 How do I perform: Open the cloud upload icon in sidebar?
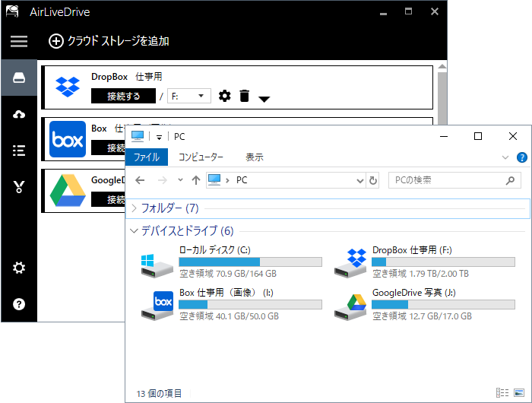pos(19,114)
